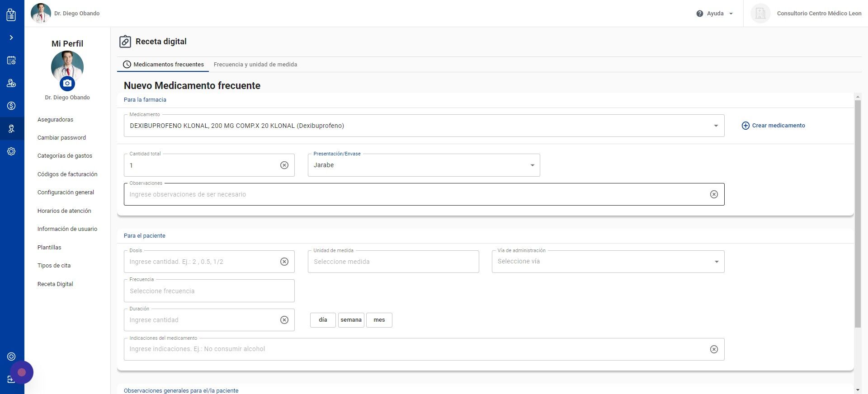Viewport: 868px width, 394px height.
Task: Open Códigos de facturación menu item
Action: pyautogui.click(x=67, y=174)
